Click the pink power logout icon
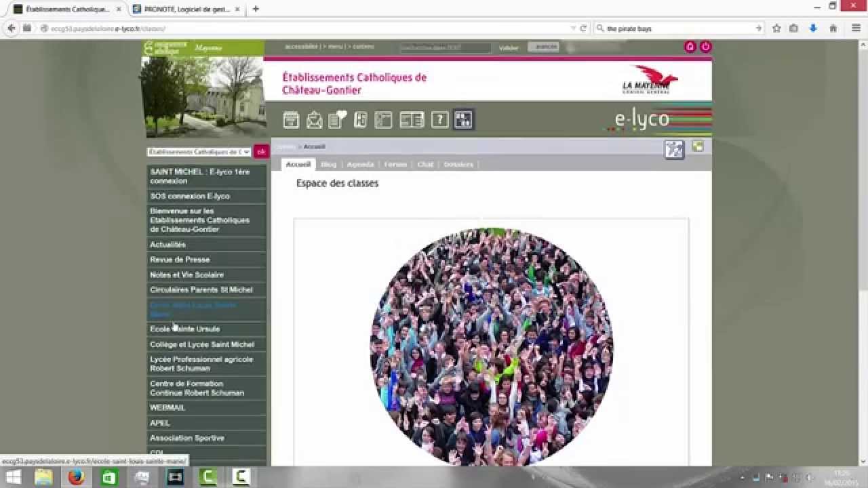This screenshot has width=868, height=488. coord(705,47)
